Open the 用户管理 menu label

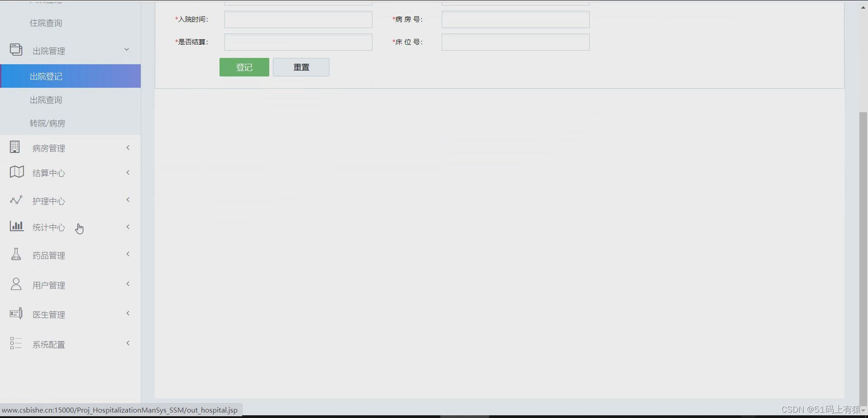click(x=49, y=285)
